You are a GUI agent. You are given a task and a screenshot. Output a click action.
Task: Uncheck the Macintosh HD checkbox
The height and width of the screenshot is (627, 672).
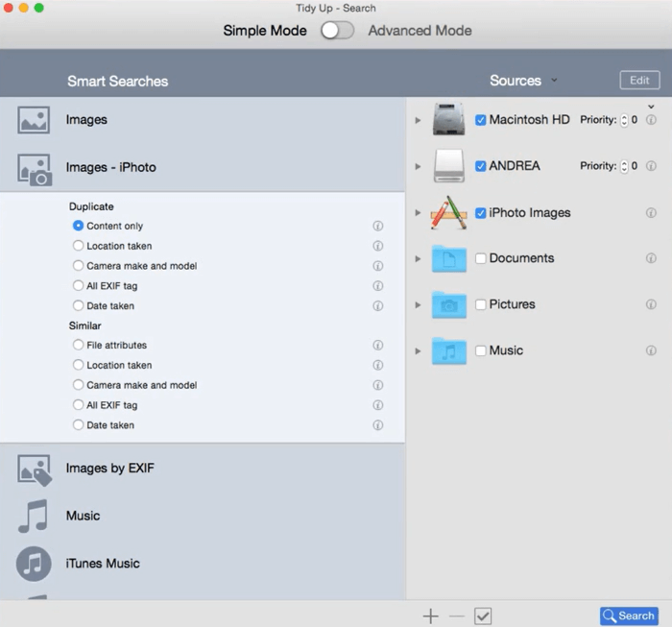[x=480, y=120]
